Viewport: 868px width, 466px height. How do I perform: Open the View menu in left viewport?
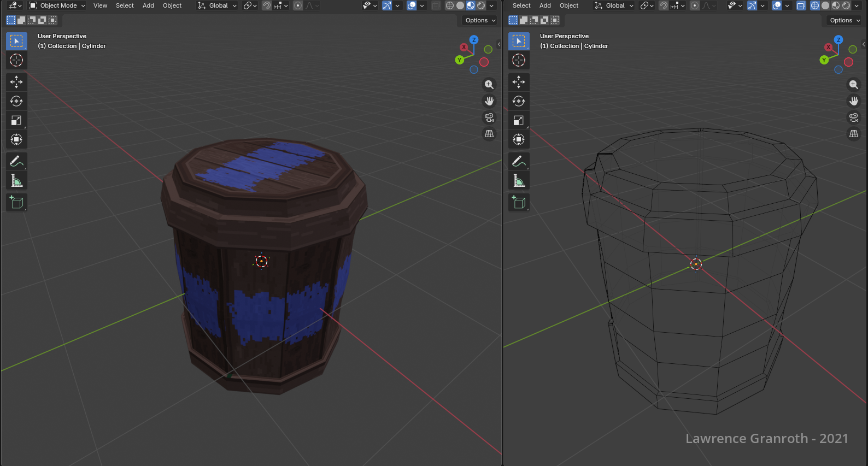pyautogui.click(x=100, y=5)
